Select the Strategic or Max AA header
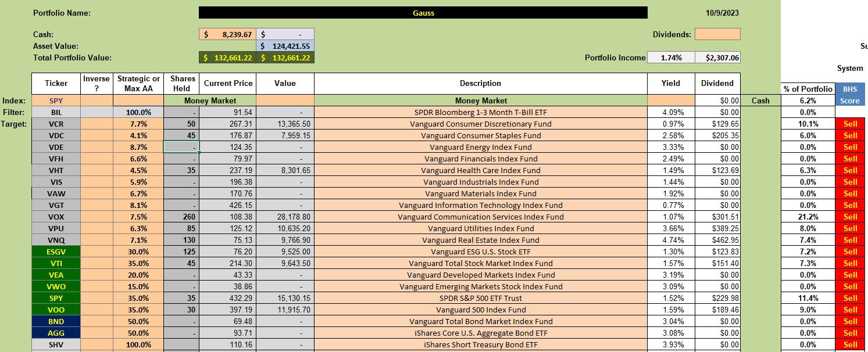Viewport: 868px width, 352px height. point(138,83)
